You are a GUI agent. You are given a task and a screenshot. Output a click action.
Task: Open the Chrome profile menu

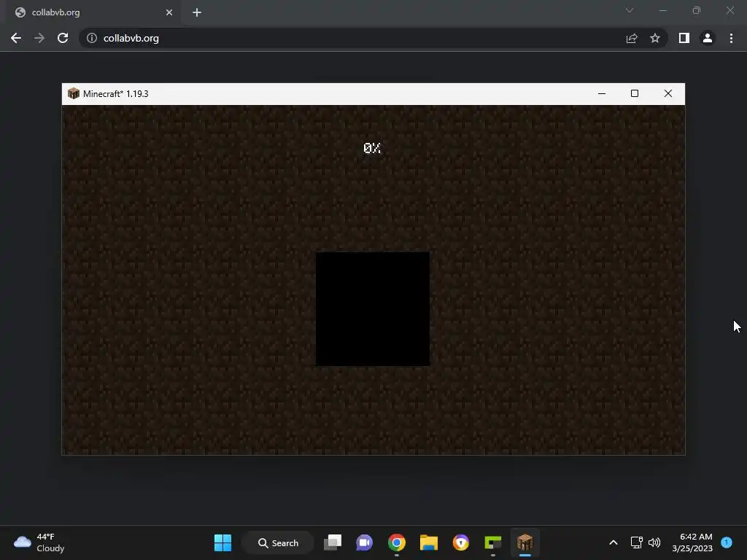pos(708,38)
